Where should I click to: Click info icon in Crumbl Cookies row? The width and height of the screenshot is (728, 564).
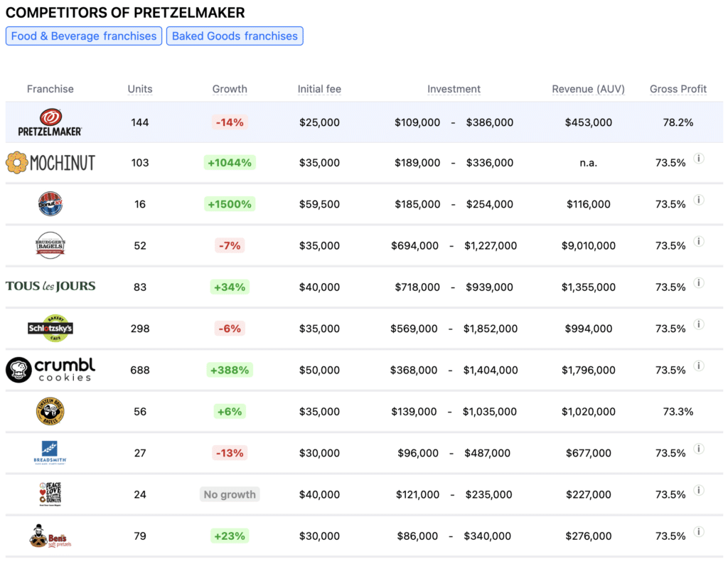[699, 366]
